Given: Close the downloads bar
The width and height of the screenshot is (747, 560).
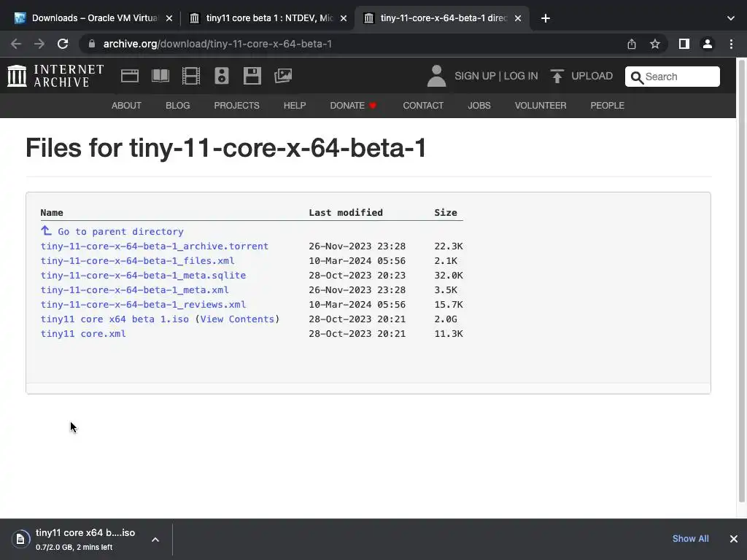Looking at the screenshot, I should [x=734, y=539].
